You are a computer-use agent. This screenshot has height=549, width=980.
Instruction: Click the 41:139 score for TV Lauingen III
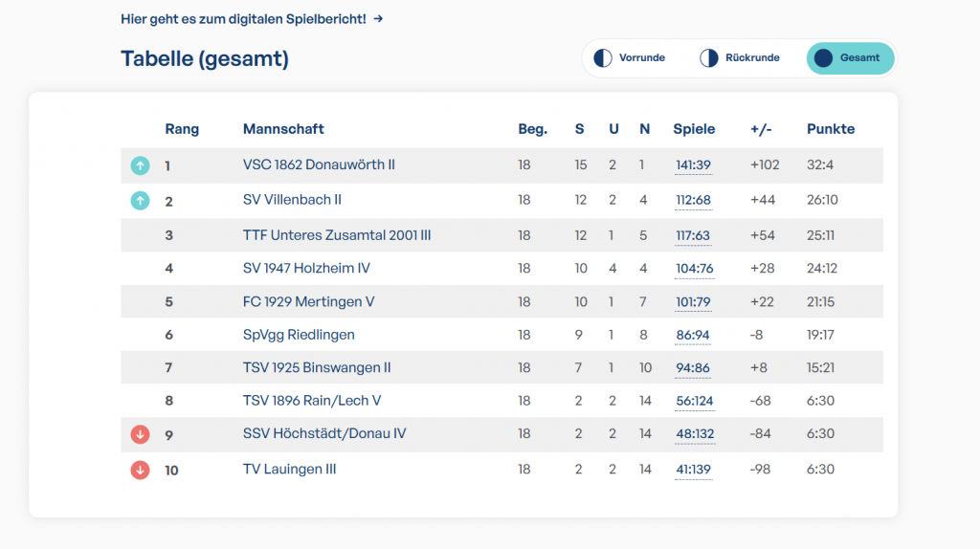pos(693,470)
